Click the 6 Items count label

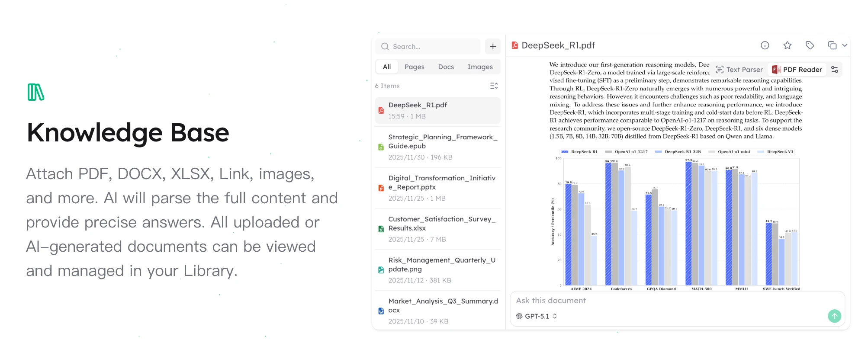(387, 86)
